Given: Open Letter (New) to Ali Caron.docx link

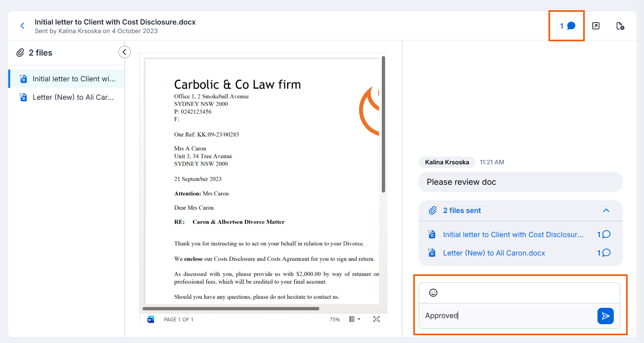Looking at the screenshot, I should click(494, 253).
